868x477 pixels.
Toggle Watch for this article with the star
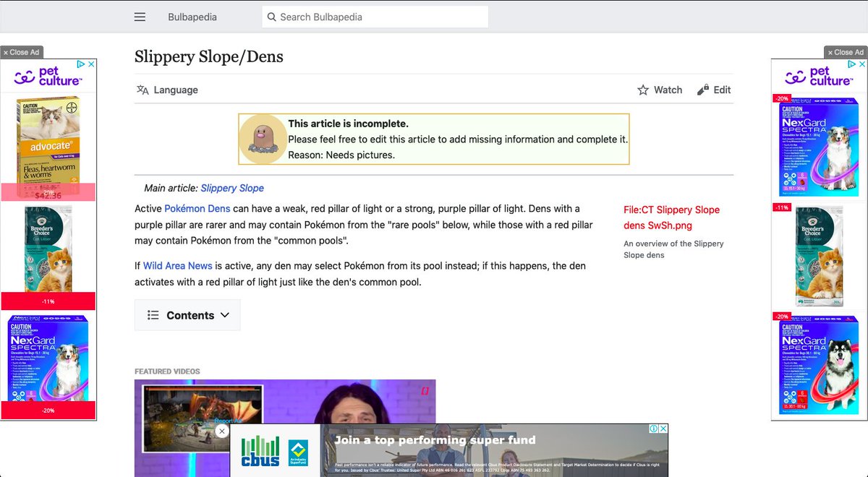click(x=642, y=90)
